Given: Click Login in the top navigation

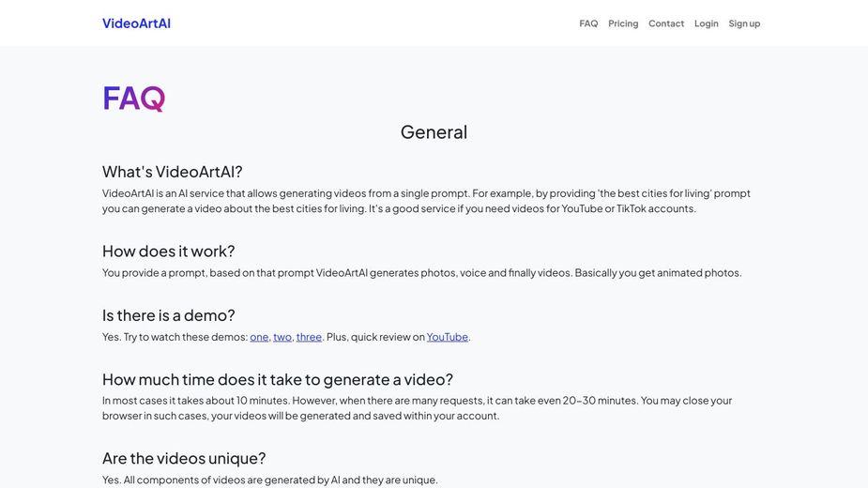Looking at the screenshot, I should (x=707, y=23).
